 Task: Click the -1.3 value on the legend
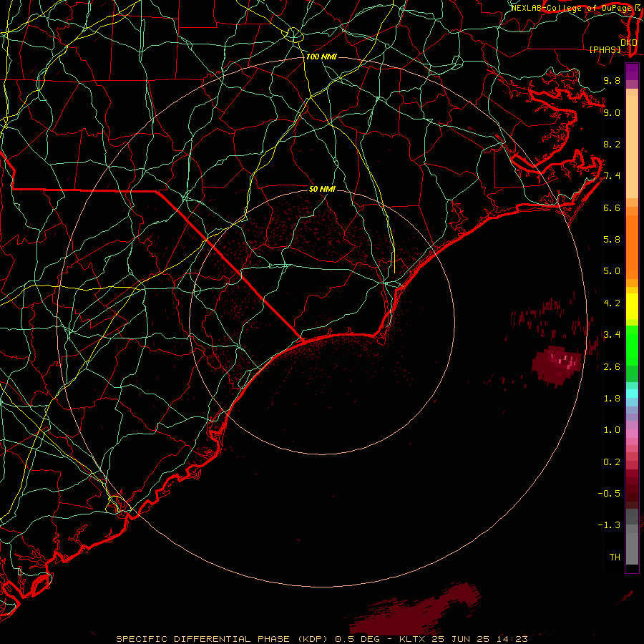pos(609,525)
